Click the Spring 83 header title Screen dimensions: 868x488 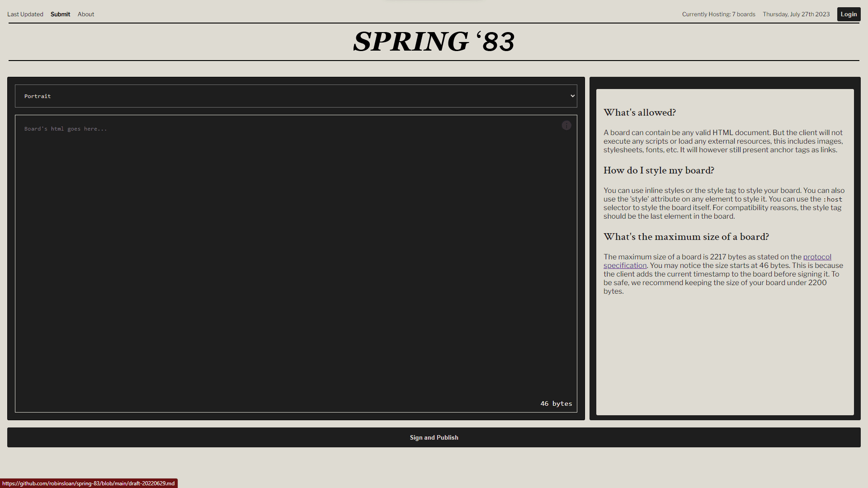(434, 42)
